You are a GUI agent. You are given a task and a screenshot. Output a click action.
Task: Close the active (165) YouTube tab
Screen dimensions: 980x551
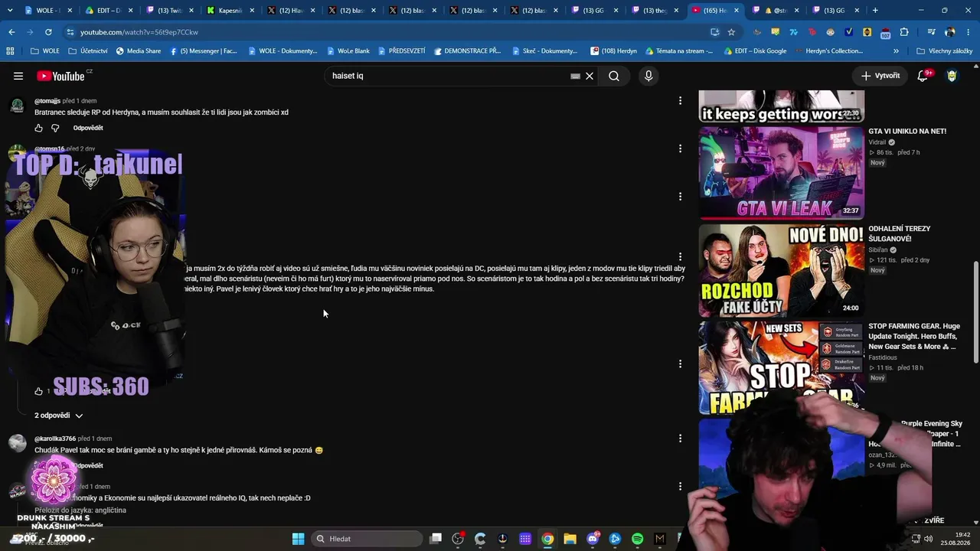[x=737, y=11]
